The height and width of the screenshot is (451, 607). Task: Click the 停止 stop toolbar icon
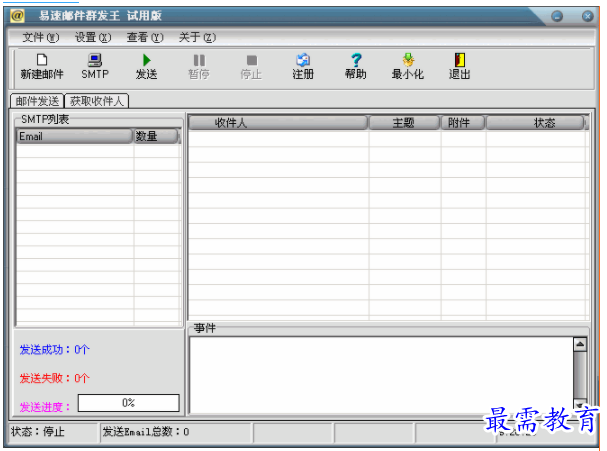pos(251,66)
